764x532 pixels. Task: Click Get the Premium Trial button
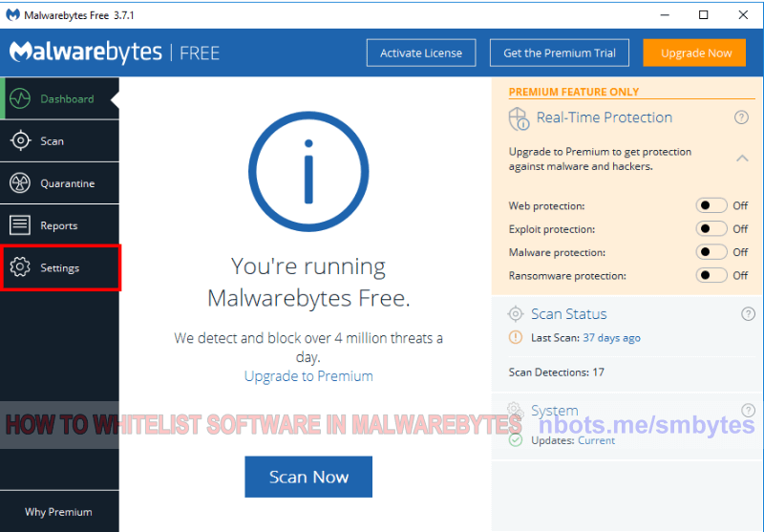[560, 53]
